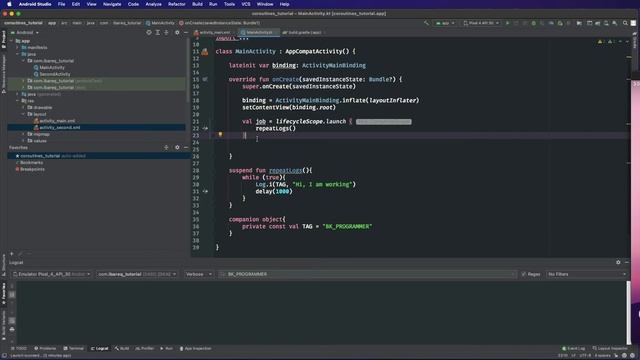Open Project panel settings gear
Viewport: 640px width, 360px height.
[x=177, y=32]
